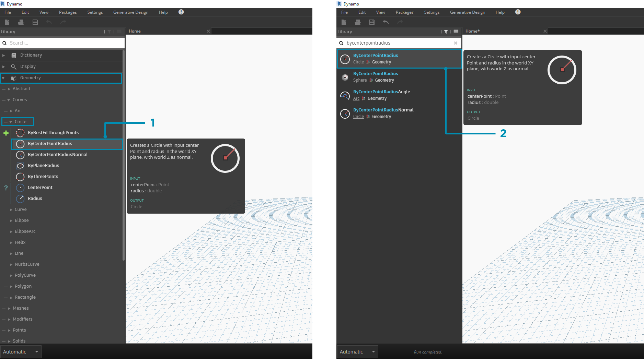The image size is (644, 359).
Task: Clear the bycenterpointradius search text
Action: pyautogui.click(x=456, y=43)
